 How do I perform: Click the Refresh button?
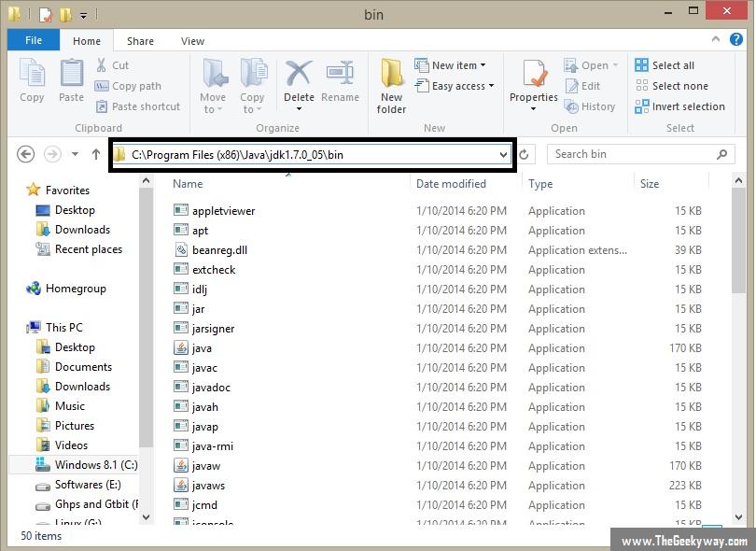(x=525, y=154)
